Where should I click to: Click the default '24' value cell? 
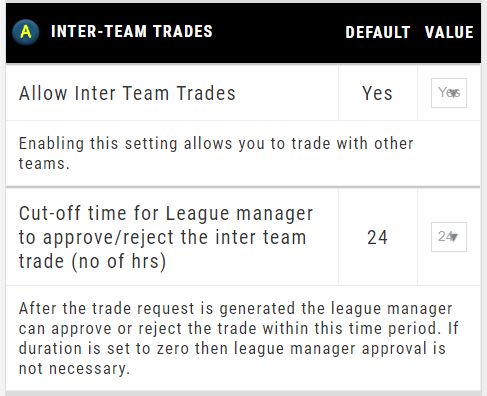coord(377,237)
